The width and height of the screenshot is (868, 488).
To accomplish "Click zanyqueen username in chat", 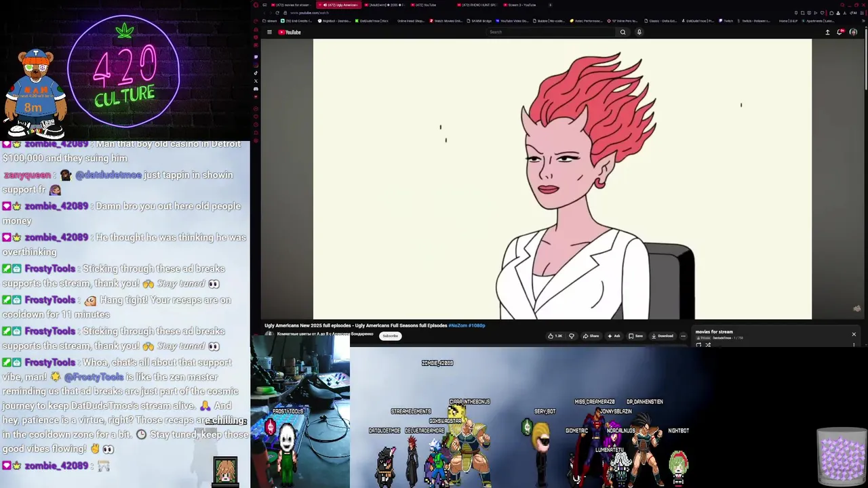I will pos(27,175).
